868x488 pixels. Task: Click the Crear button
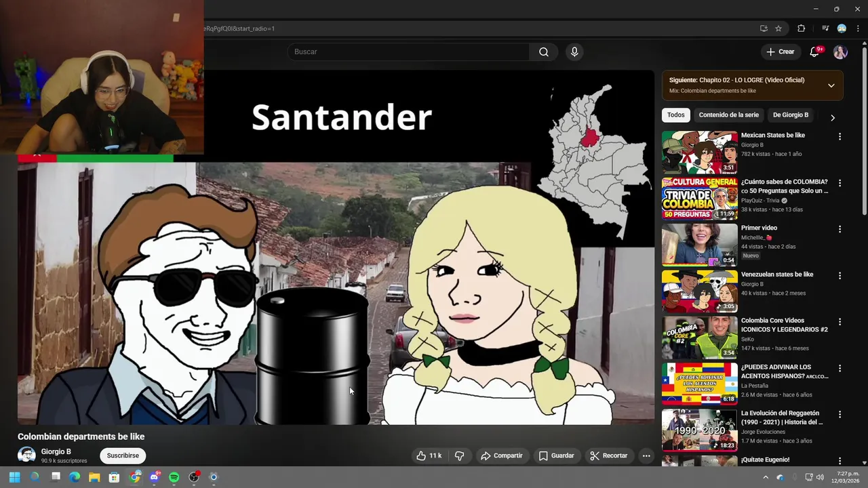[781, 52]
